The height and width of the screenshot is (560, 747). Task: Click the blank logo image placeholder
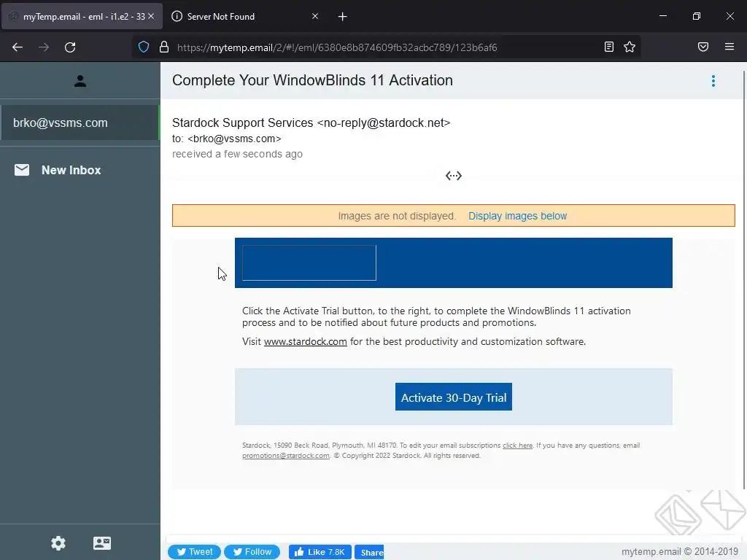[309, 262]
